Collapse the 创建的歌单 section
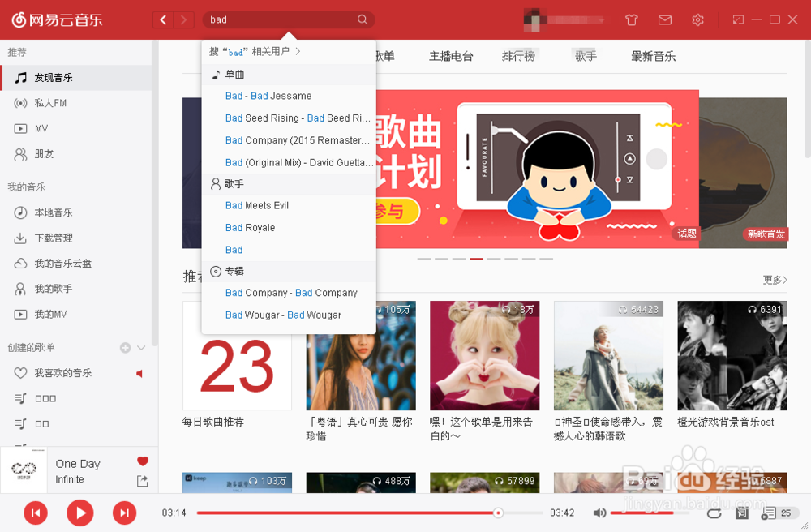This screenshot has width=811, height=532. coord(141,347)
